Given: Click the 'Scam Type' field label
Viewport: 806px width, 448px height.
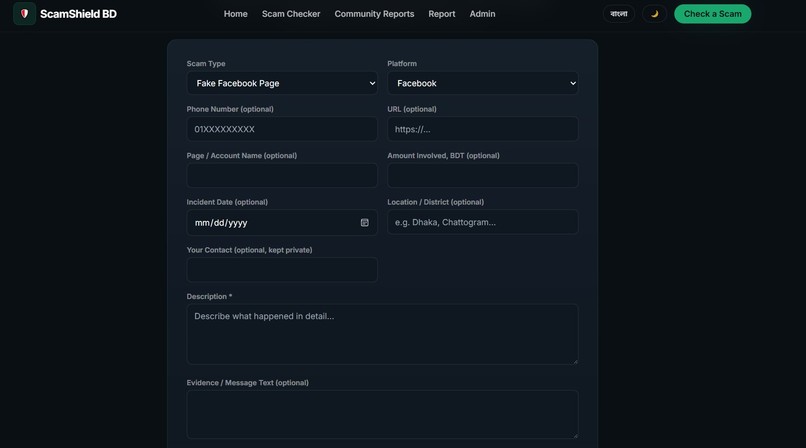Looking at the screenshot, I should coord(206,64).
